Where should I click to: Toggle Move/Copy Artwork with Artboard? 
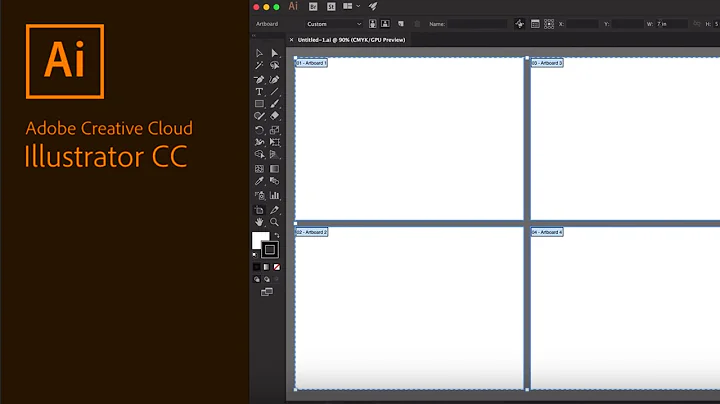[519, 24]
